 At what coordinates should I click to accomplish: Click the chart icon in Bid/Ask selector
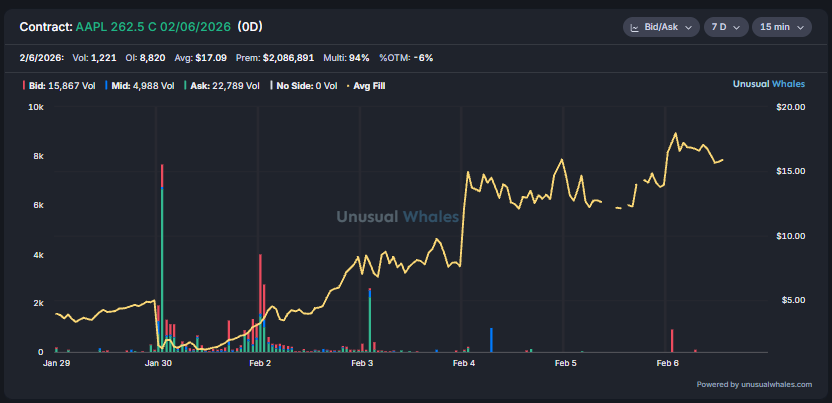[637, 27]
